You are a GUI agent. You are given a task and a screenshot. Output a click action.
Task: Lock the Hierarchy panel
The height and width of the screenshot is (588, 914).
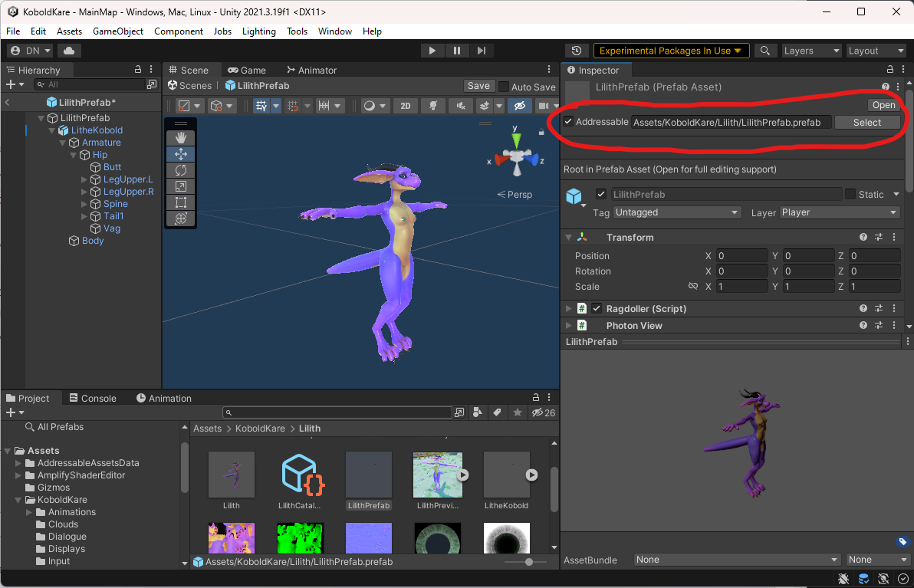coord(137,69)
